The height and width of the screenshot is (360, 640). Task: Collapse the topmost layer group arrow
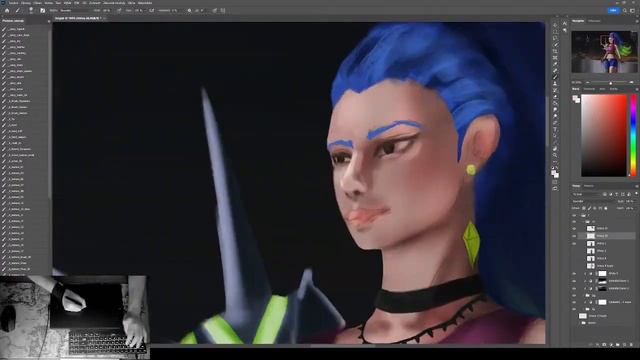pyautogui.click(x=580, y=216)
